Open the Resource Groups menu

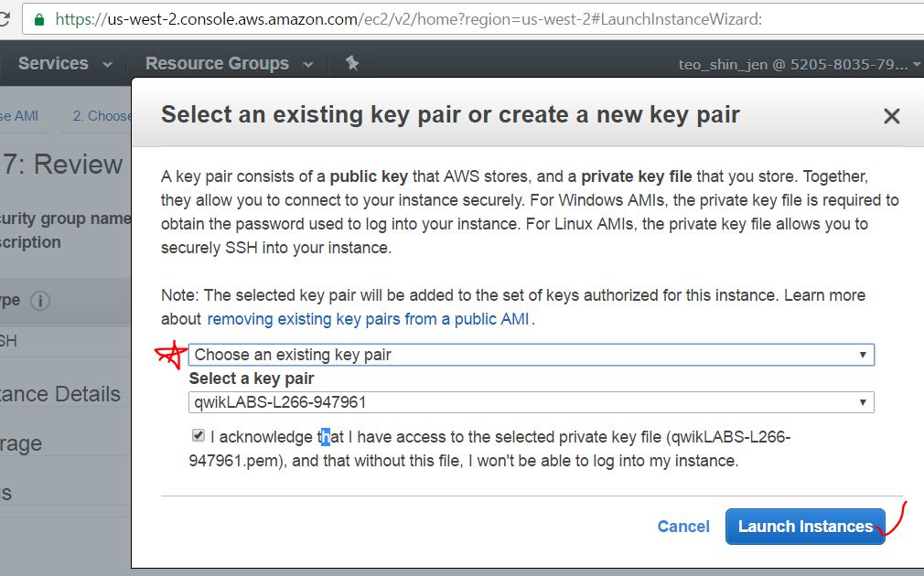coord(217,63)
